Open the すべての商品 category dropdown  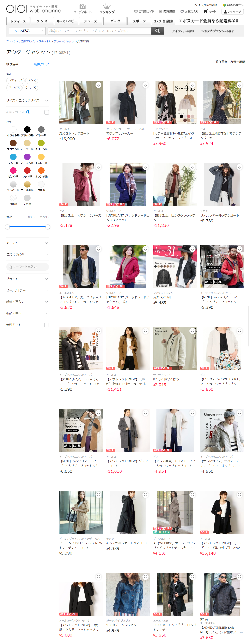pyautogui.click(x=27, y=31)
